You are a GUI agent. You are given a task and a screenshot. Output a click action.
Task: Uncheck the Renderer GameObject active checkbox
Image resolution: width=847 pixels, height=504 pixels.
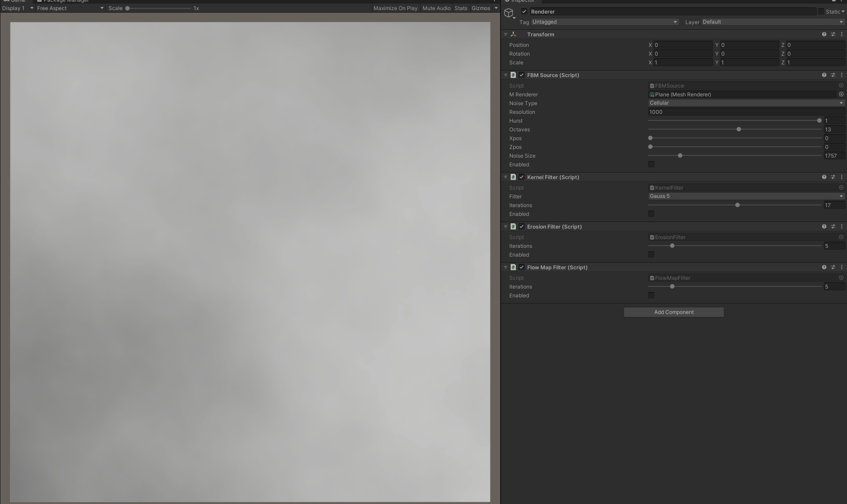tap(524, 12)
